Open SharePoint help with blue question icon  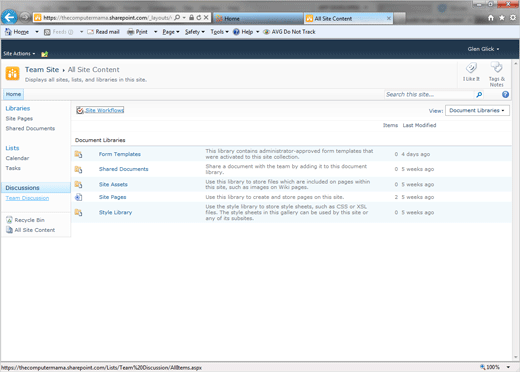[x=505, y=94]
